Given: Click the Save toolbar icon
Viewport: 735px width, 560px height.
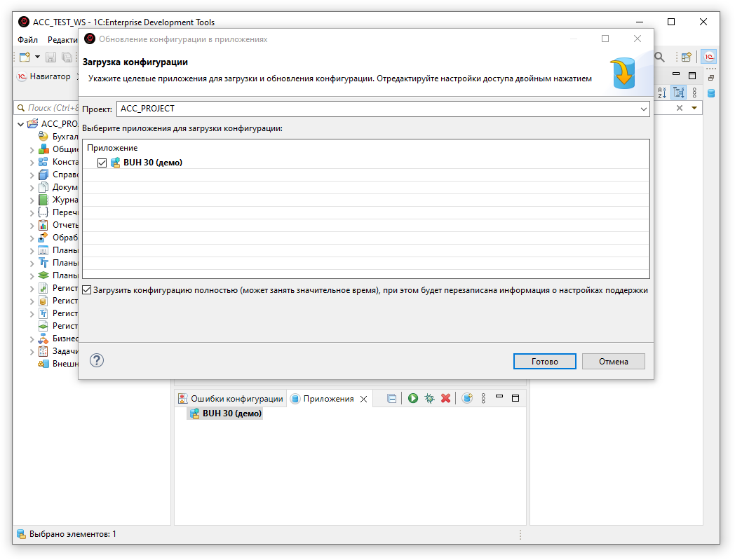Looking at the screenshot, I should [x=50, y=57].
